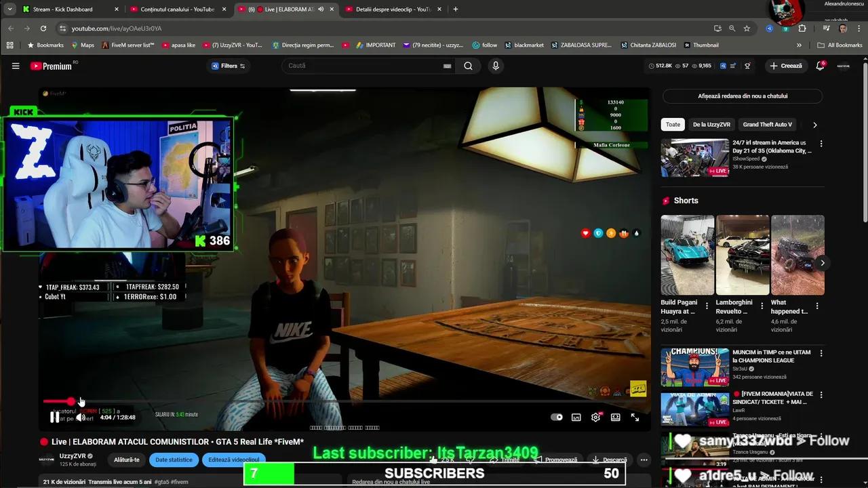Image resolution: width=868 pixels, height=488 pixels.
Task: Open options for Build Pagani short
Action: [707, 306]
